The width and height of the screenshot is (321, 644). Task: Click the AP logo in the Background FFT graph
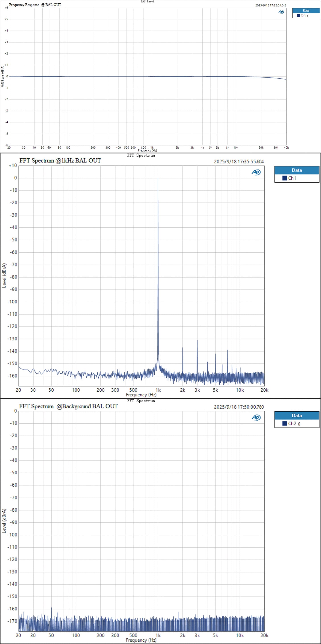[x=256, y=417]
